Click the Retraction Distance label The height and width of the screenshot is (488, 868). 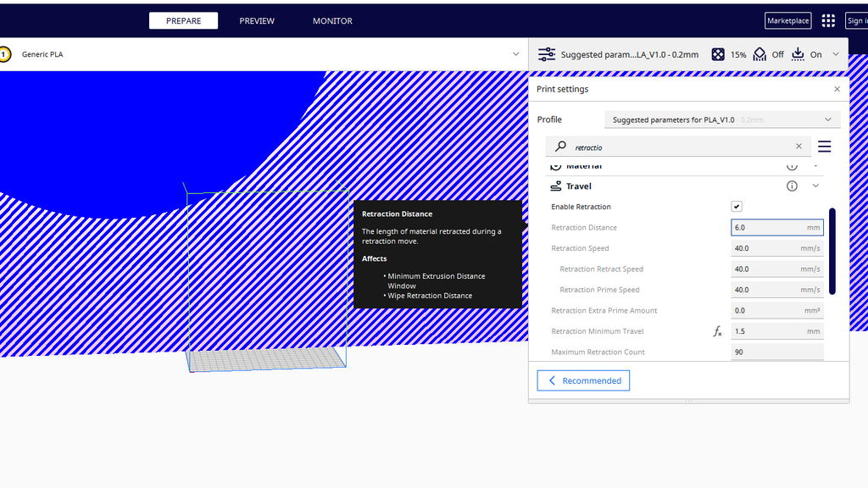tap(583, 227)
